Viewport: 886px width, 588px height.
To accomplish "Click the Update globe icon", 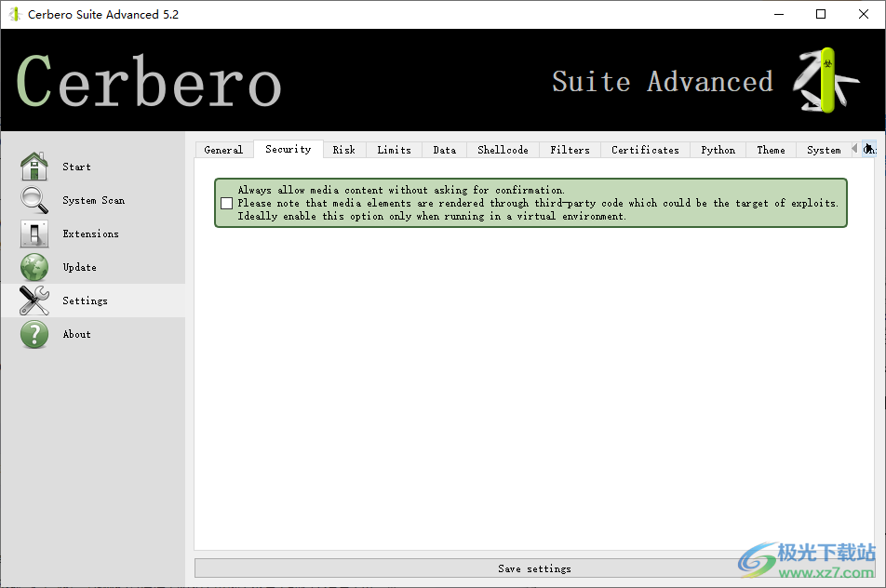I will [34, 267].
